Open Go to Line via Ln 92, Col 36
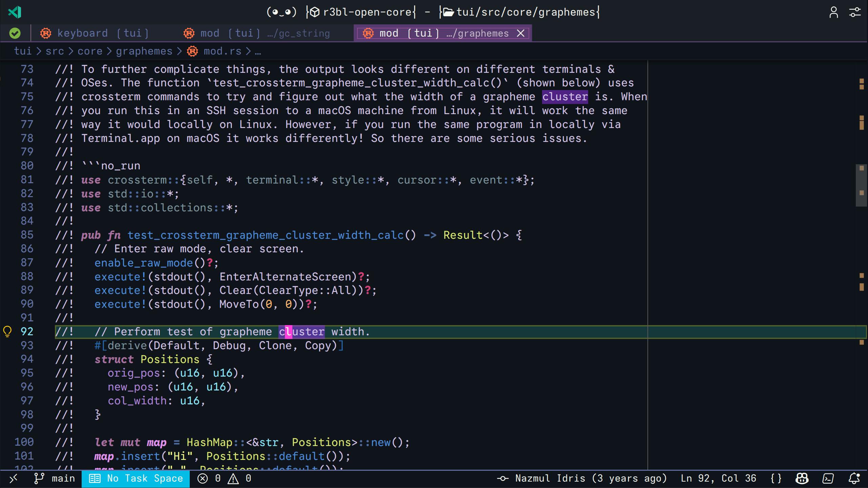The height and width of the screenshot is (488, 868). (718, 479)
